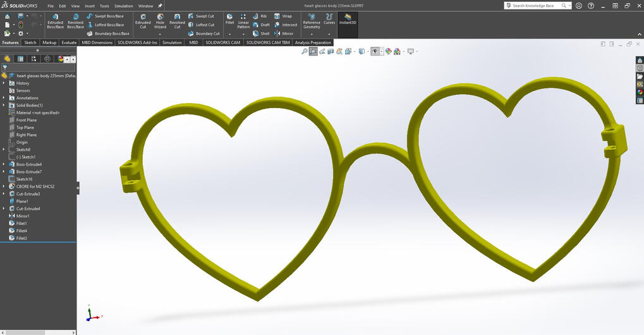Select the Revolved Boss/Base tool
Viewport: 644px width, 335px height.
75,21
